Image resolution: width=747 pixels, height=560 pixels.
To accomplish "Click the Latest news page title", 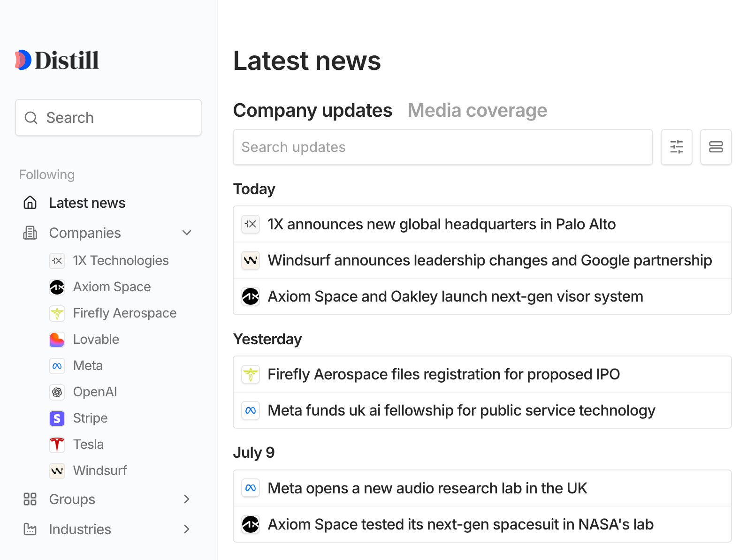I will coord(307,61).
